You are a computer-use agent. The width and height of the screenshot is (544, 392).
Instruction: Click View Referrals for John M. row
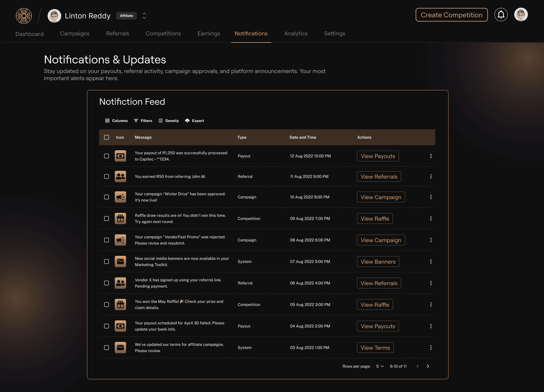click(x=379, y=176)
